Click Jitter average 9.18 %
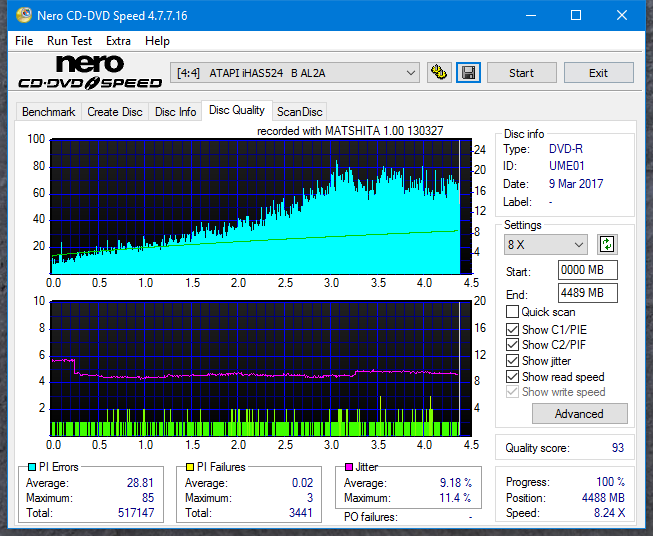 point(456,483)
